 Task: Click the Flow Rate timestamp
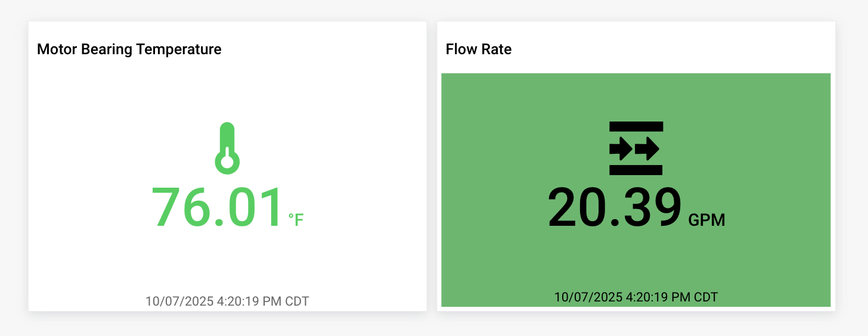point(635,297)
